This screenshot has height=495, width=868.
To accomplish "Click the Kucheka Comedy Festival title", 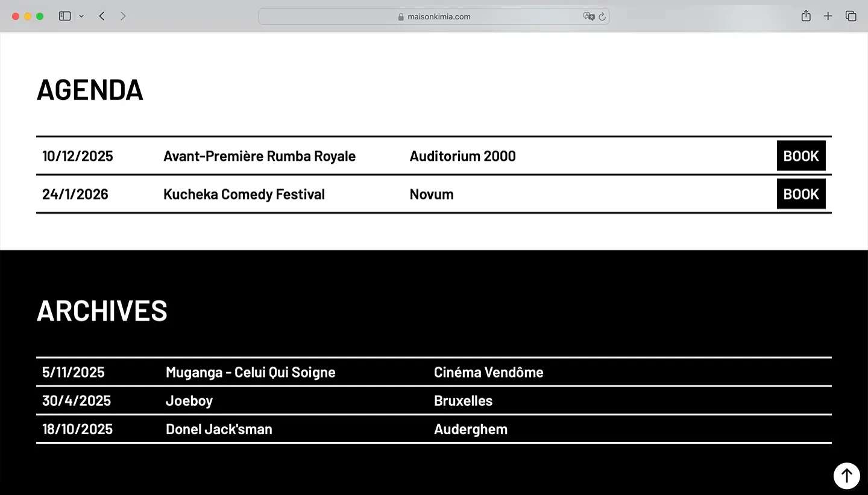I will click(244, 194).
